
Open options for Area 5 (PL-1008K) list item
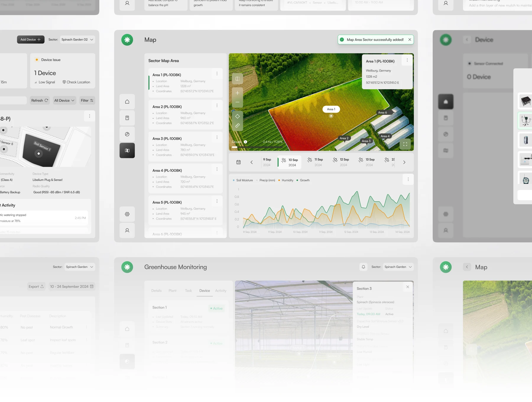point(217,201)
